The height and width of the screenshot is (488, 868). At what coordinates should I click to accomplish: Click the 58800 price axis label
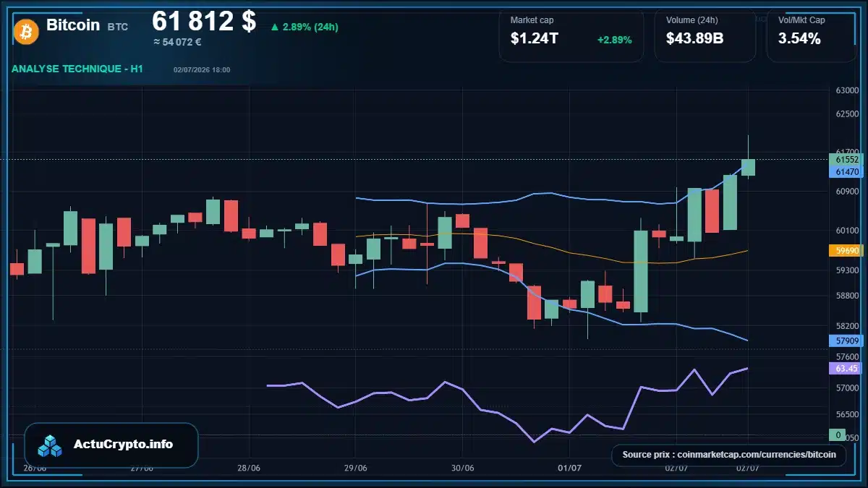[847, 296]
